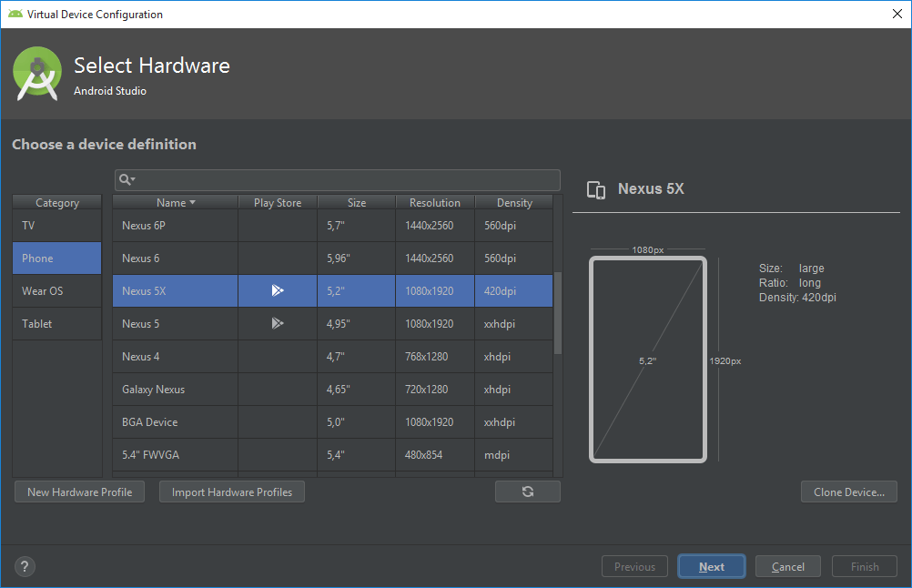The image size is (912, 588).
Task: Click the phone device icon next to Nexus 5X
Action: tap(596, 190)
